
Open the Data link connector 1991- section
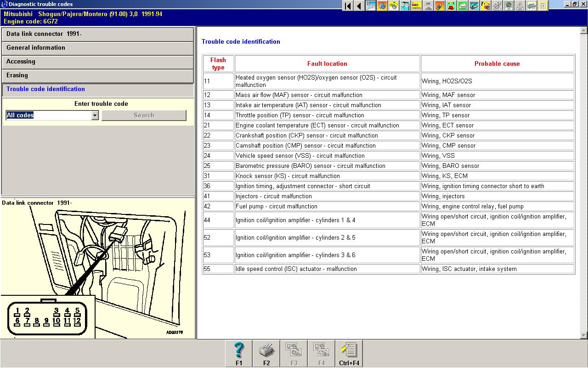tap(98, 34)
